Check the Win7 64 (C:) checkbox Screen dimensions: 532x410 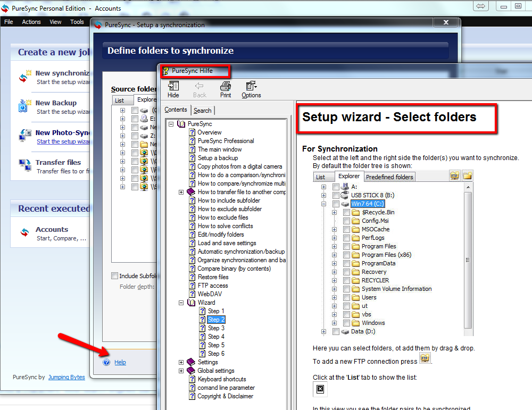pyautogui.click(x=336, y=204)
